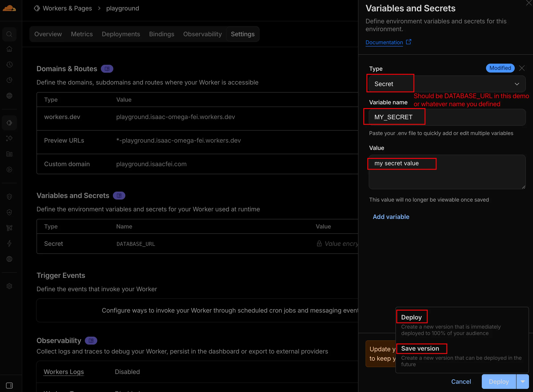Open the account Settings gear icon
Viewport: 533px width, 392px height.
click(x=10, y=286)
